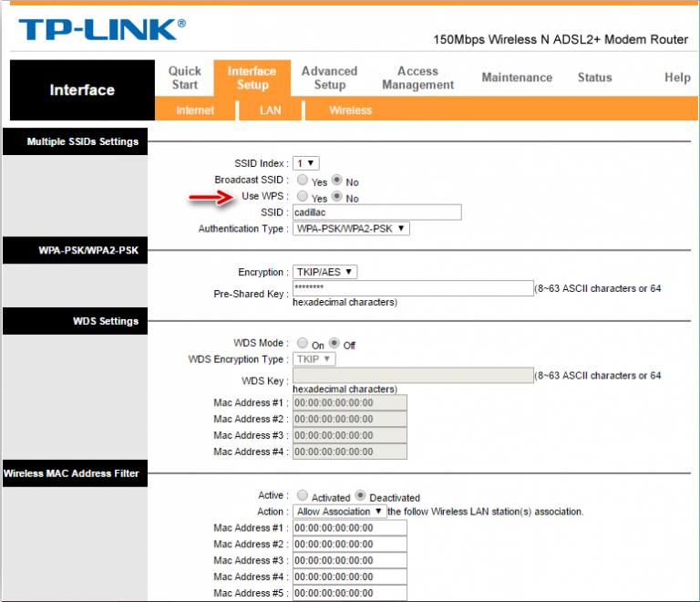Click the WPA-PSK/WPA2-PSK section heading
The height and width of the screenshot is (602, 700).
pos(75,250)
